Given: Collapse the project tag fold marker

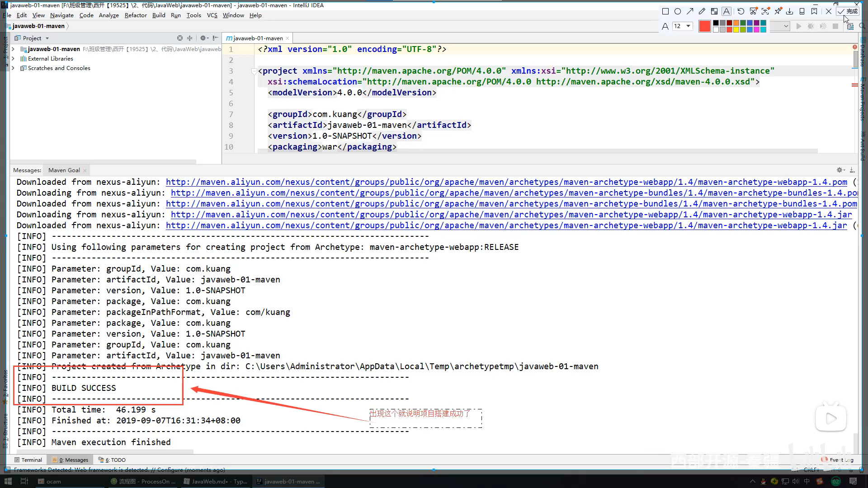Looking at the screenshot, I should [x=254, y=71].
